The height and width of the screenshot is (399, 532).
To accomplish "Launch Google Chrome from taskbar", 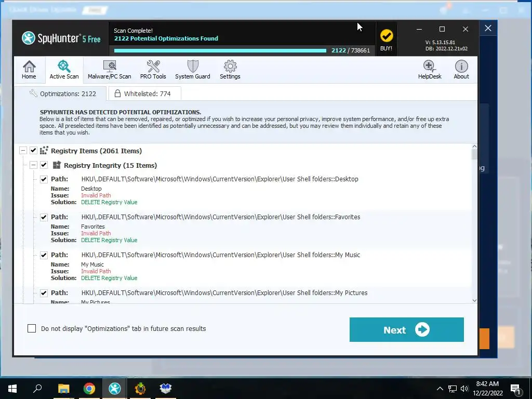I will pos(89,388).
